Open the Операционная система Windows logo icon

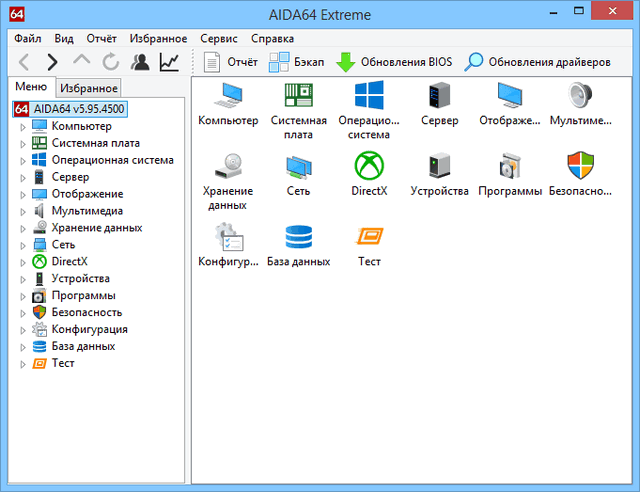coord(369,95)
